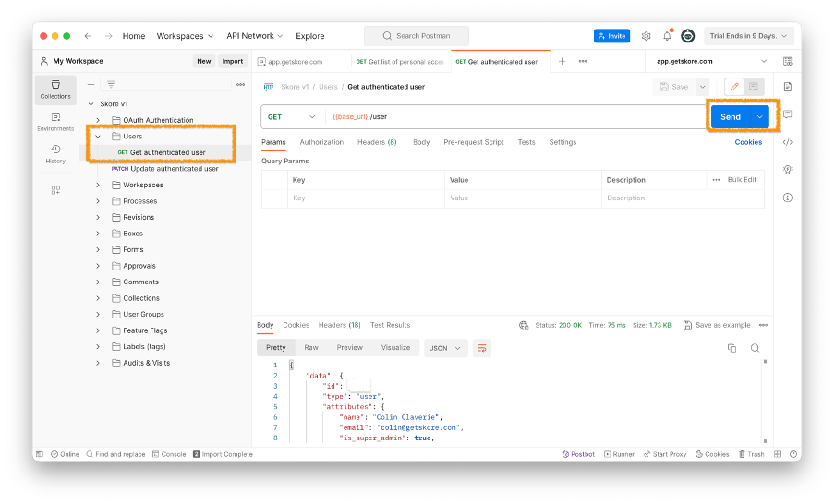835x504 pixels.
Task: Open notifications bell icon
Action: click(x=667, y=36)
